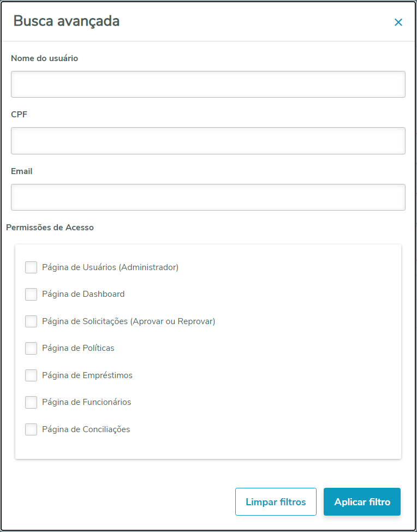Click the CPF field label
Image resolution: width=417 pixels, height=532 pixels.
pos(19,115)
